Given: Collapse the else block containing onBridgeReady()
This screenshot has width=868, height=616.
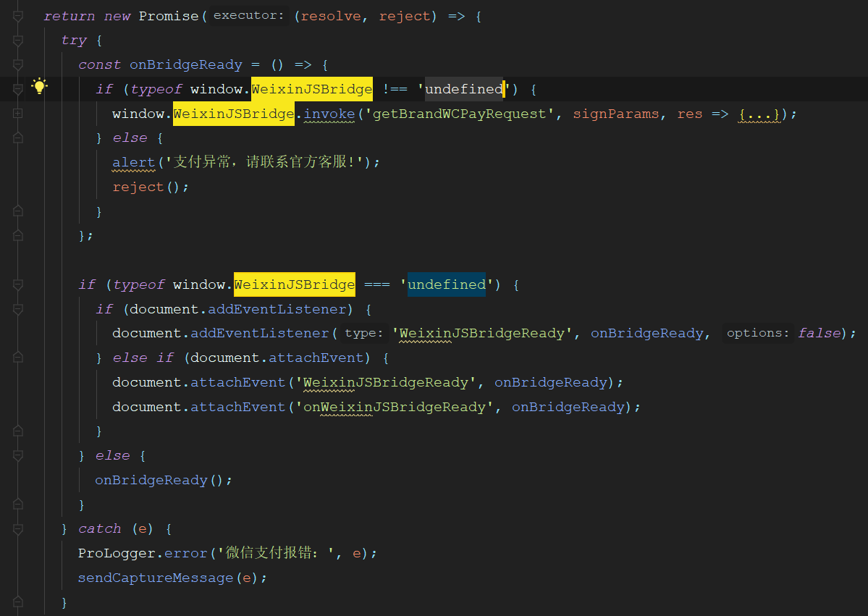Looking at the screenshot, I should 17,455.
